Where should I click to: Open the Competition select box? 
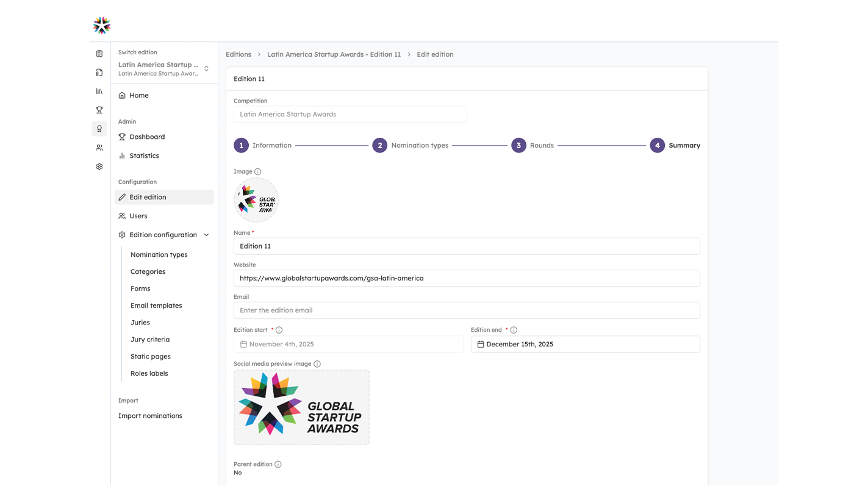click(350, 114)
